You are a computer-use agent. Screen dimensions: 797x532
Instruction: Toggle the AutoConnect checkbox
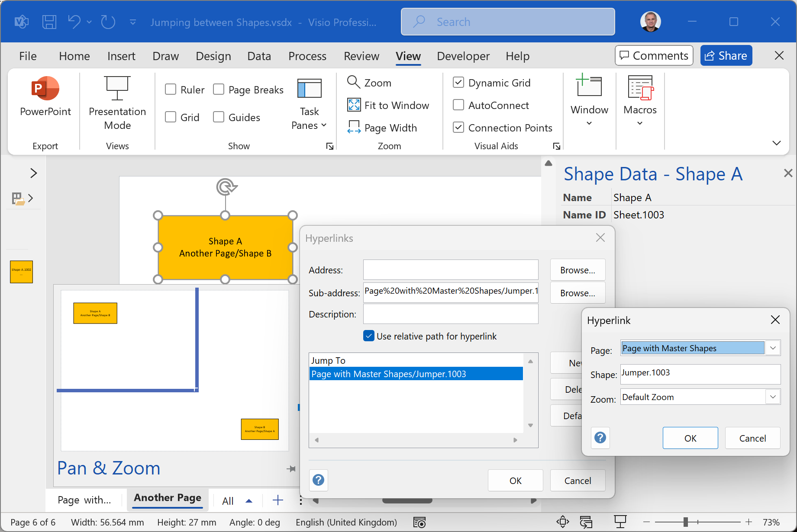click(458, 105)
